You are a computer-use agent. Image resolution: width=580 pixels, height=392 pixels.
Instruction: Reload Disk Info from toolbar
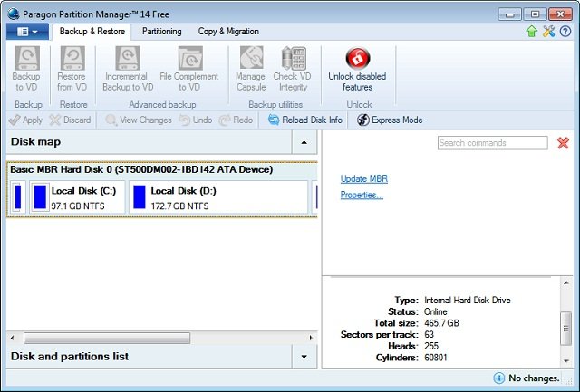click(x=305, y=120)
